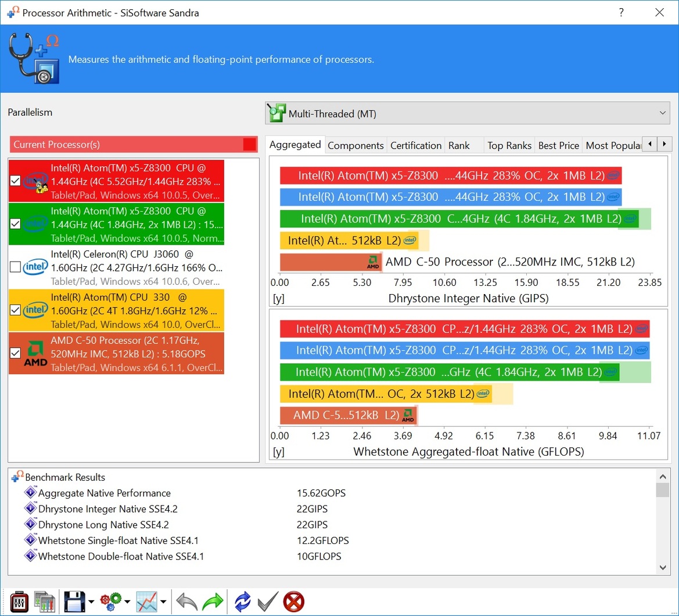This screenshot has width=679, height=616.
Task: Click the Current Processor(s) header label
Action: coord(57,144)
